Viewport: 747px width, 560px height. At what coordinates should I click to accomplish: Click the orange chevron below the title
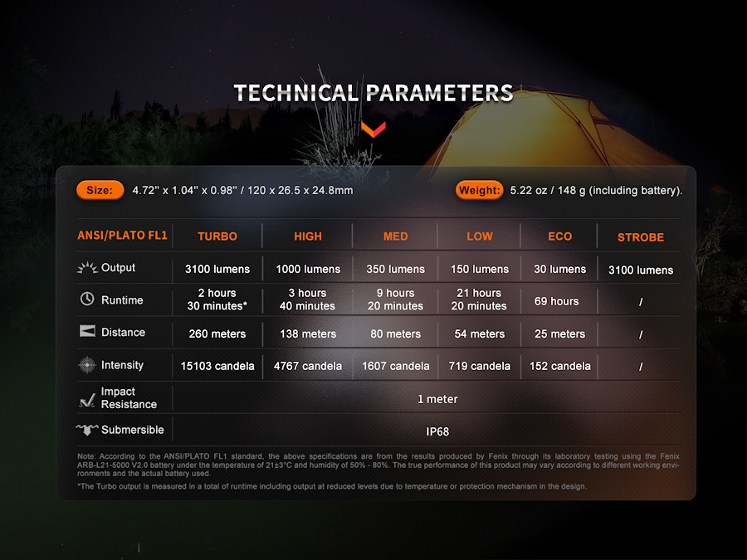pos(373,129)
